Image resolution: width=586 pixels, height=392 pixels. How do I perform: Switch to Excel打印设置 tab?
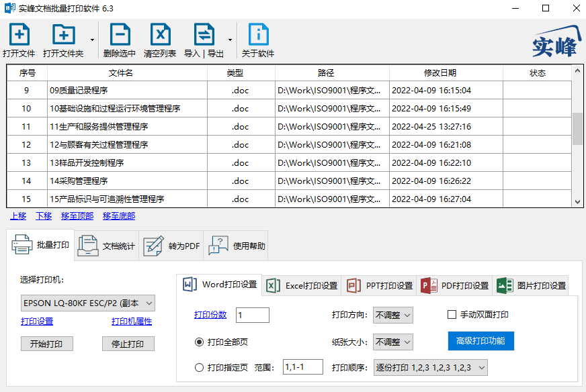[302, 286]
